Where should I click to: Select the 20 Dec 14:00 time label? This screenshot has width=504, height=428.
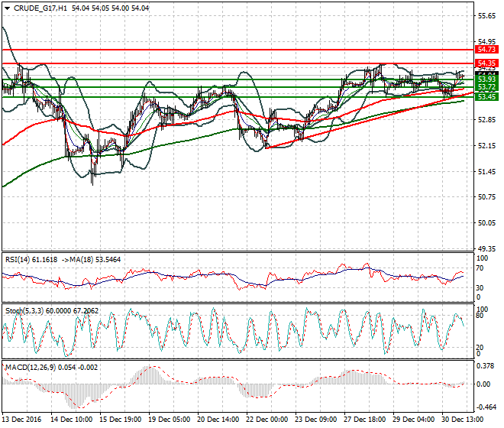218,420
